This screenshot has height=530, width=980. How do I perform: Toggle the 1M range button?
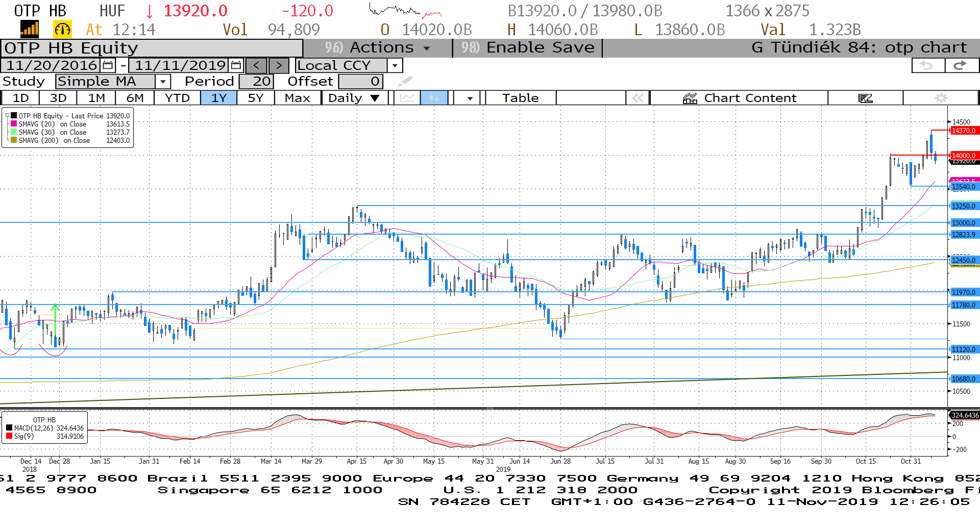pos(96,98)
